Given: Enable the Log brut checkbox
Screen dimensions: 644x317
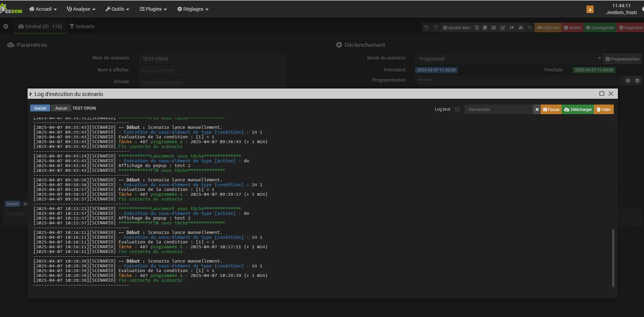Looking at the screenshot, I should point(457,110).
